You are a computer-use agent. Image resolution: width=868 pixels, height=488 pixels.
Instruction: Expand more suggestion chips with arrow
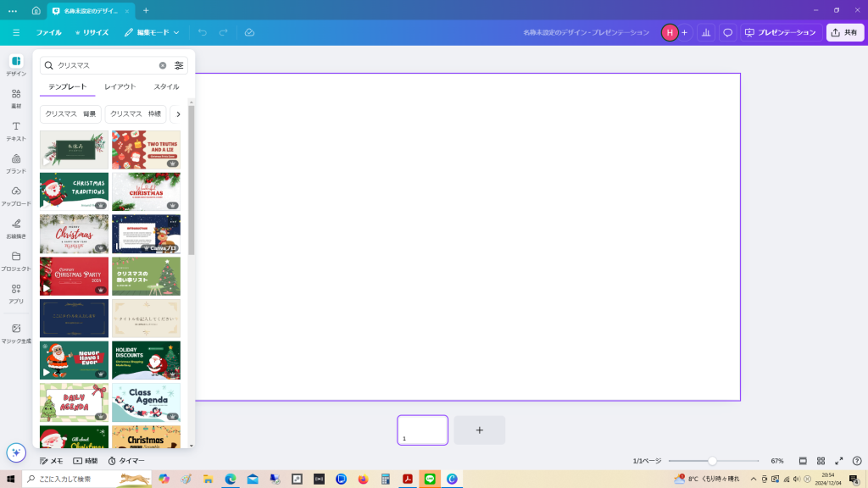click(x=178, y=114)
